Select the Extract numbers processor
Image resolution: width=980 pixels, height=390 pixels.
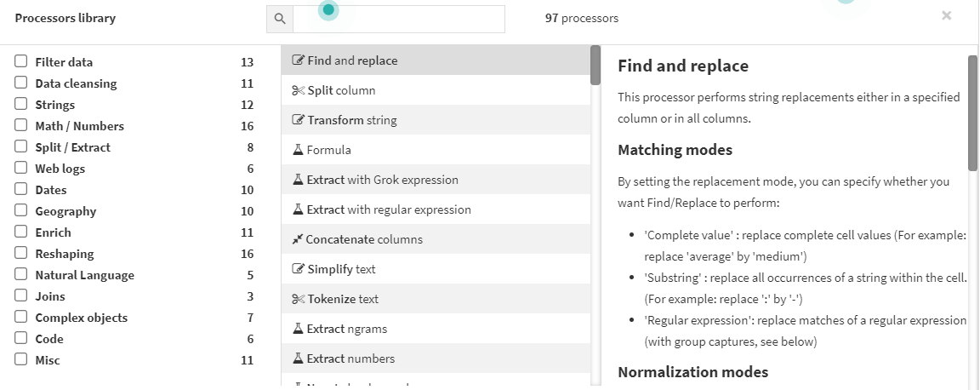436,358
